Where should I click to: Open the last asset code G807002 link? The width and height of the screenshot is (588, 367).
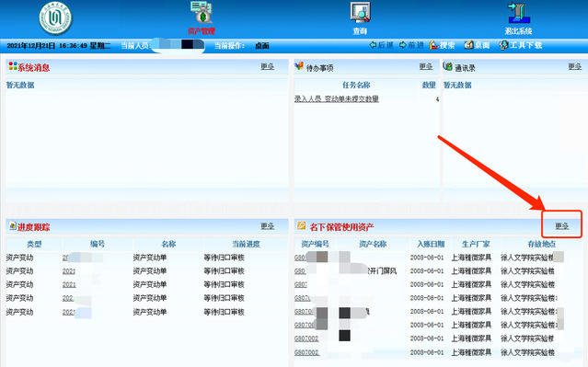[x=306, y=352]
